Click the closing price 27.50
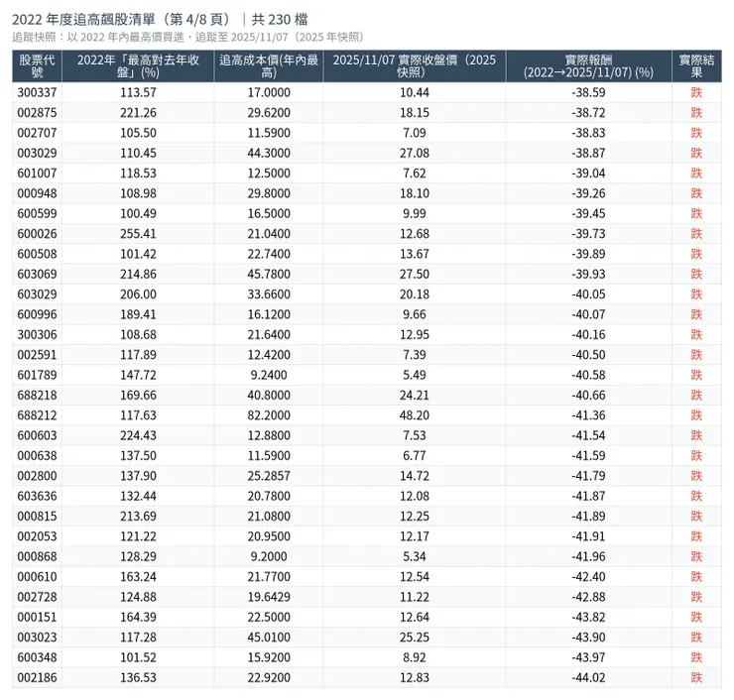The height and width of the screenshot is (700, 734). pyautogui.click(x=415, y=274)
